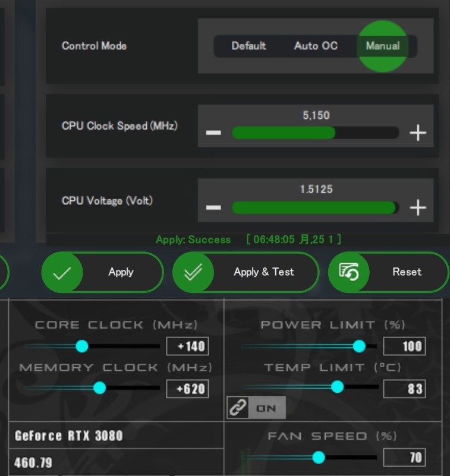
Task: Increase CPU Clock Speed with plus icon
Action: pos(418,133)
